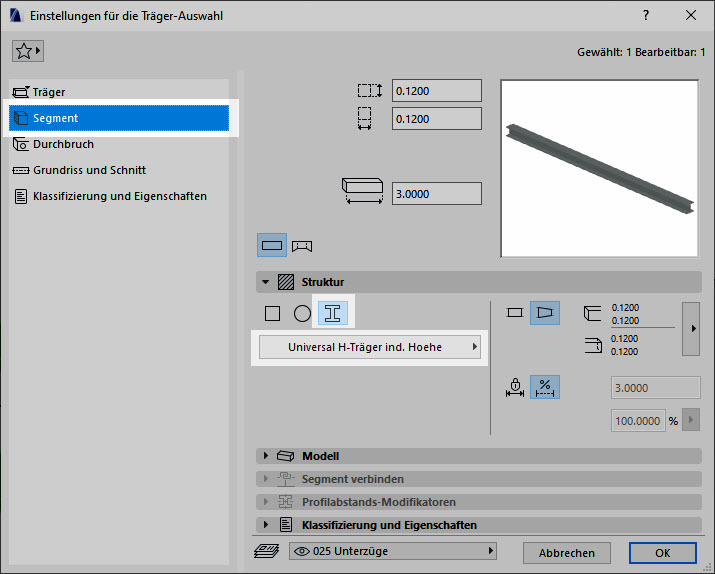Select fixed segment length lock icon

515,387
